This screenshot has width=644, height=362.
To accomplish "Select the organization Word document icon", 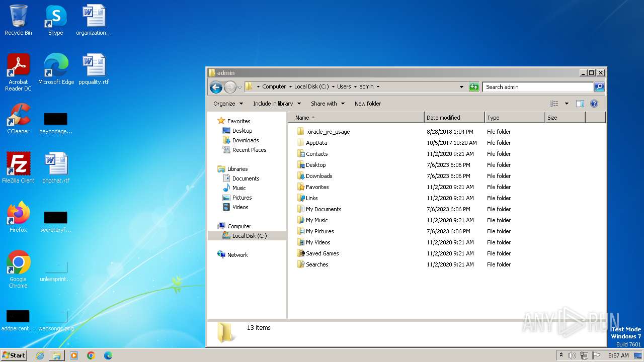I will point(94,20).
